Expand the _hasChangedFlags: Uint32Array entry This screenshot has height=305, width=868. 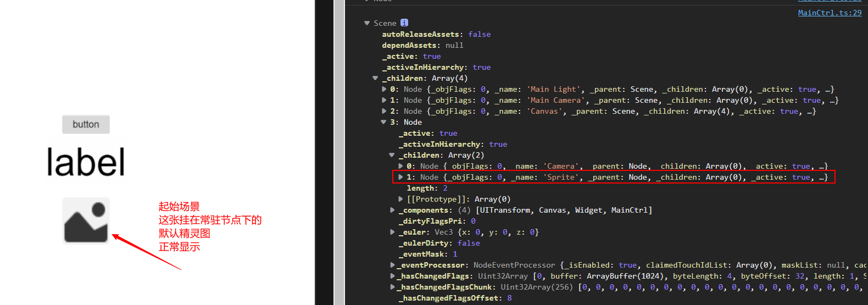pos(392,276)
